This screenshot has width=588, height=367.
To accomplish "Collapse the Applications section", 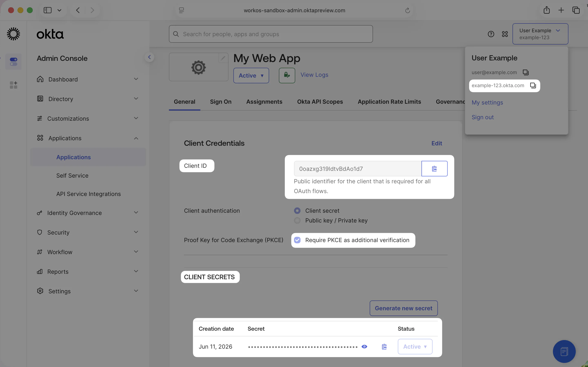I will (x=136, y=138).
